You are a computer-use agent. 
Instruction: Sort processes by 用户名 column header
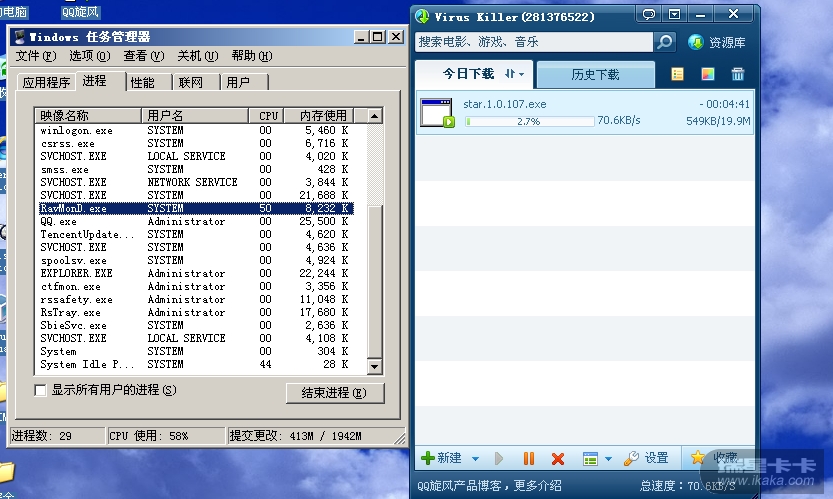[194, 116]
